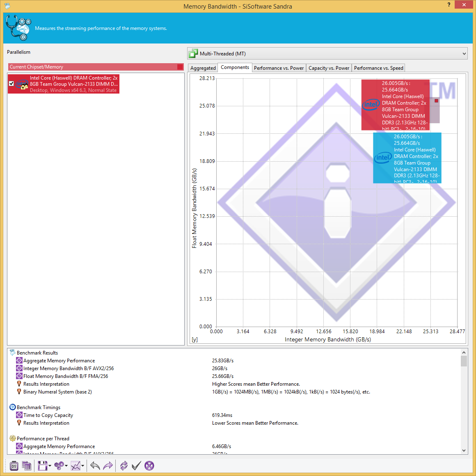Click 'Higher Scores mean Better Performance.' text
The width and height of the screenshot is (476, 476).
point(256,384)
